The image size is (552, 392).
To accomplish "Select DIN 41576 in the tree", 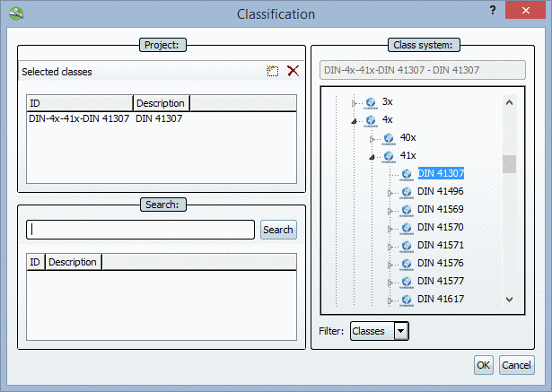I will [x=441, y=263].
